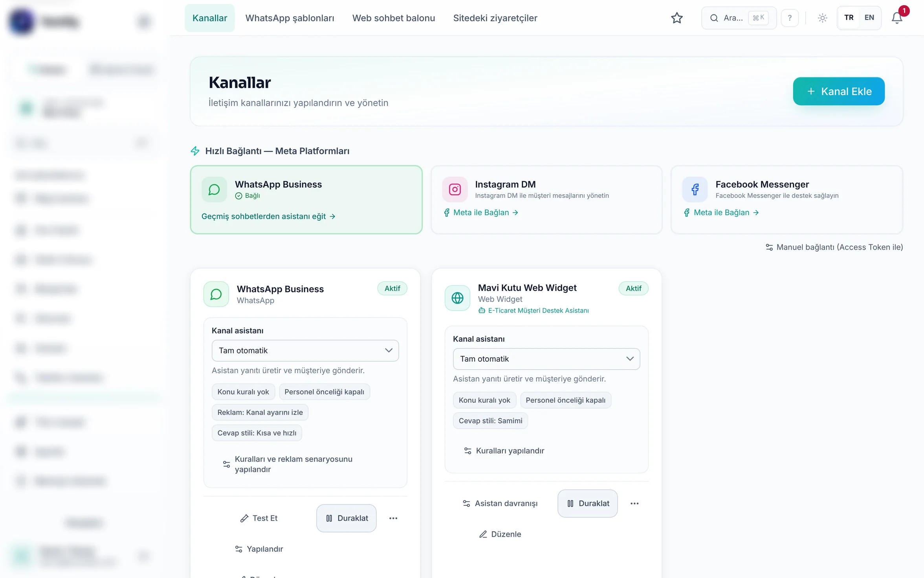
Task: Click Asistan davranışı on Web Widget card
Action: tap(500, 503)
